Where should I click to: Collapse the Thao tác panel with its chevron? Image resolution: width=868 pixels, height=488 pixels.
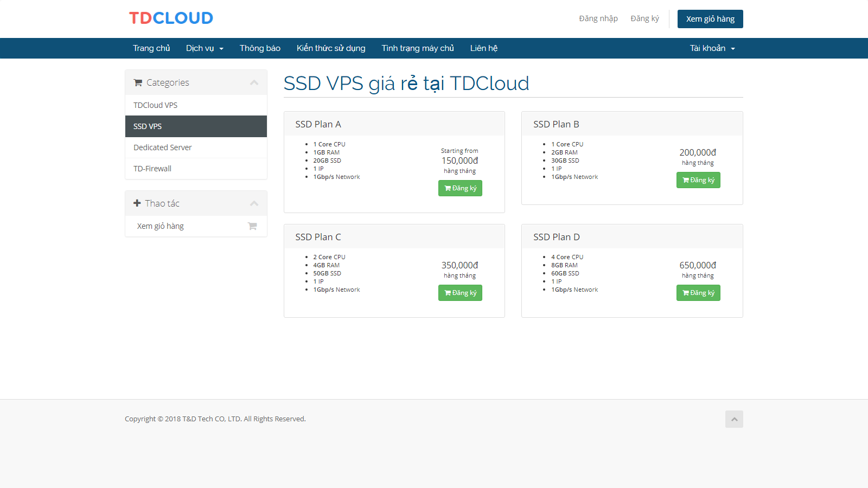(x=254, y=204)
